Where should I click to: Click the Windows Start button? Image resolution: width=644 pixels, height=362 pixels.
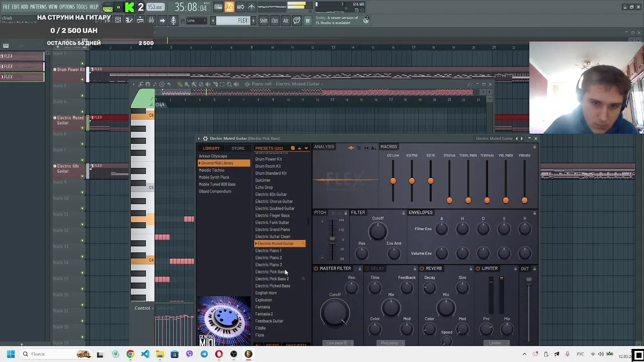pyautogui.click(x=11, y=354)
